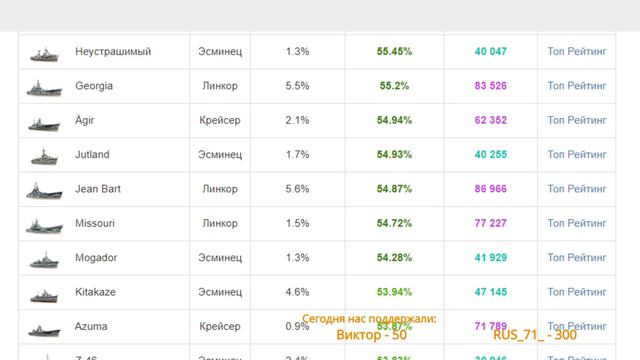The width and height of the screenshot is (640, 360).
Task: Select the ship name Mogador
Action: (96, 258)
